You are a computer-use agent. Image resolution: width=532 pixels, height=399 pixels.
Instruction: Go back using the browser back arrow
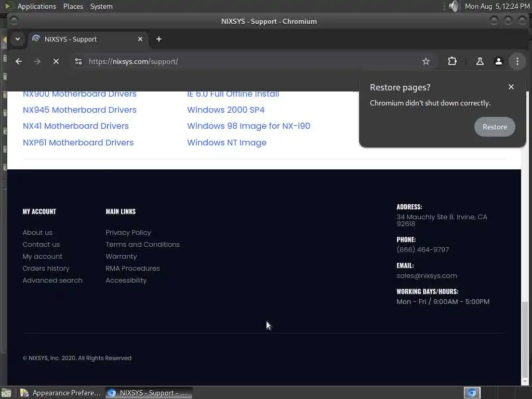[19, 61]
